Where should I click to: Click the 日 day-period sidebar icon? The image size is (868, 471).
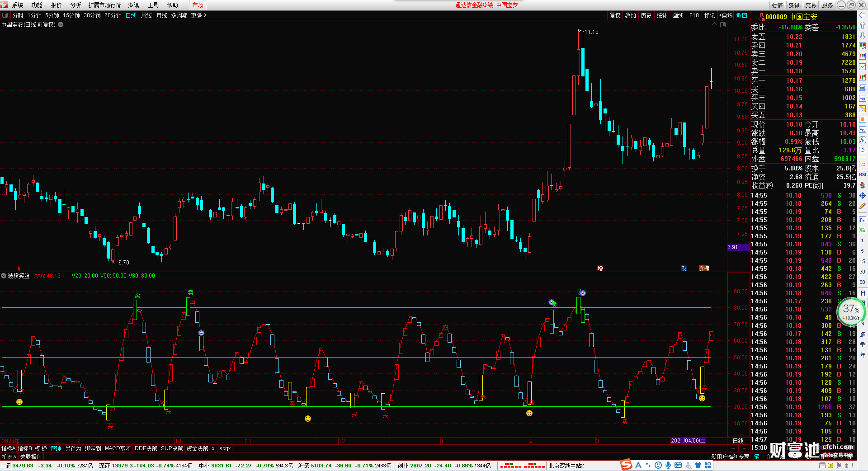pyautogui.click(x=863, y=293)
